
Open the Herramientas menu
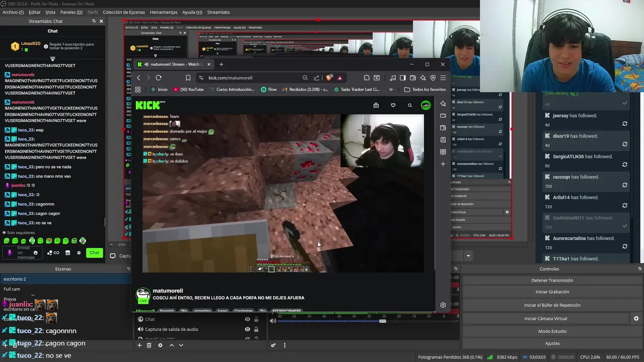[x=164, y=12]
